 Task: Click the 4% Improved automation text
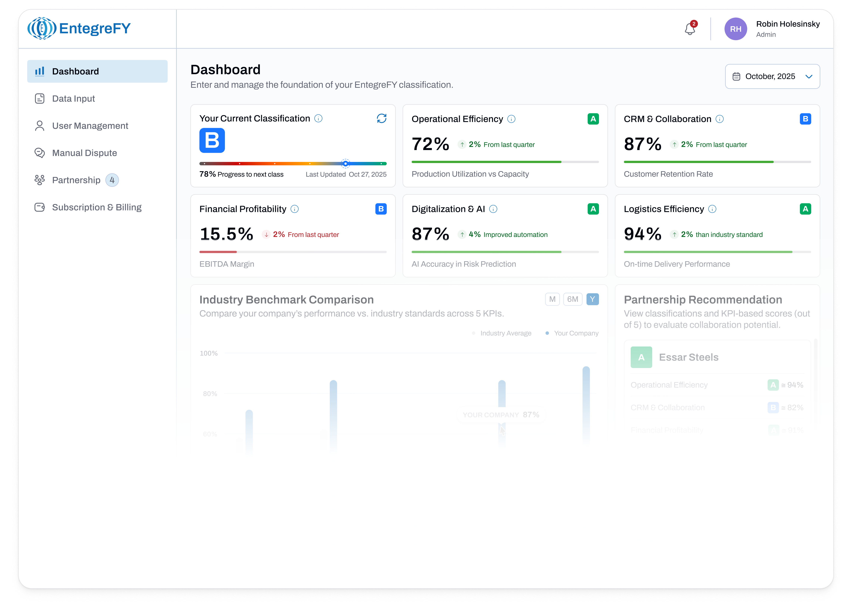click(508, 235)
